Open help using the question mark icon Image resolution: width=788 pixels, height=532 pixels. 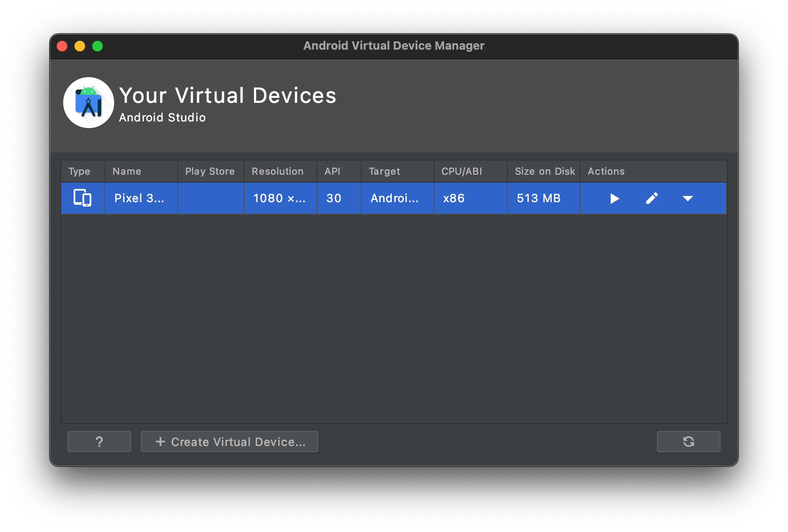tap(99, 442)
